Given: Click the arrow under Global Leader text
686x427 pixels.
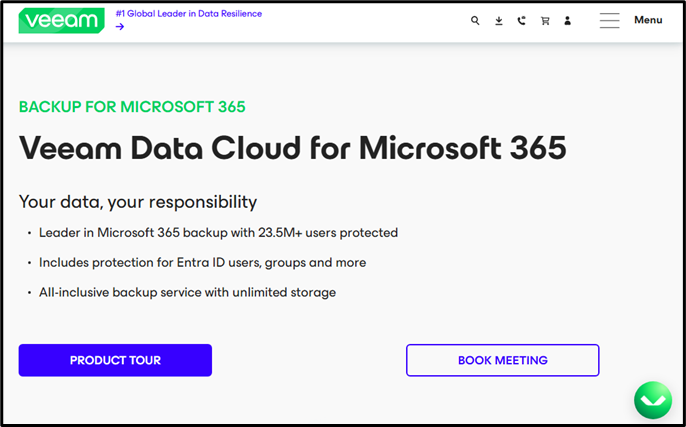Looking at the screenshot, I should 120,27.
